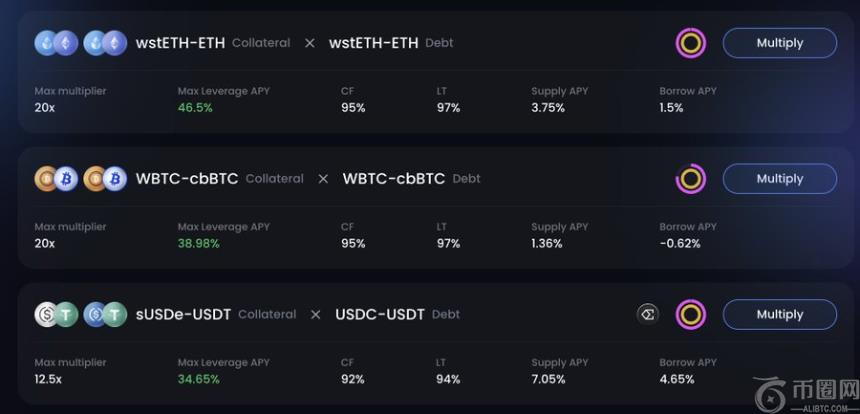Click the USDC-USDT debt token pair icon
This screenshot has width=860, height=414.
pos(105,314)
